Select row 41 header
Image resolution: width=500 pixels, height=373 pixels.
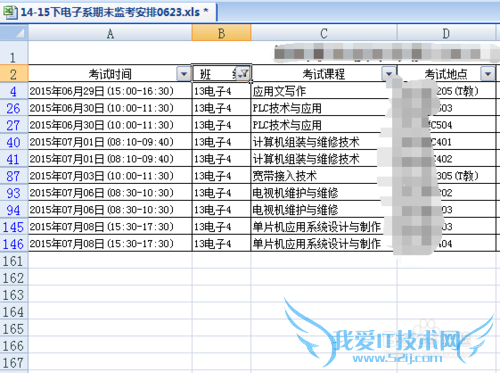(14, 159)
